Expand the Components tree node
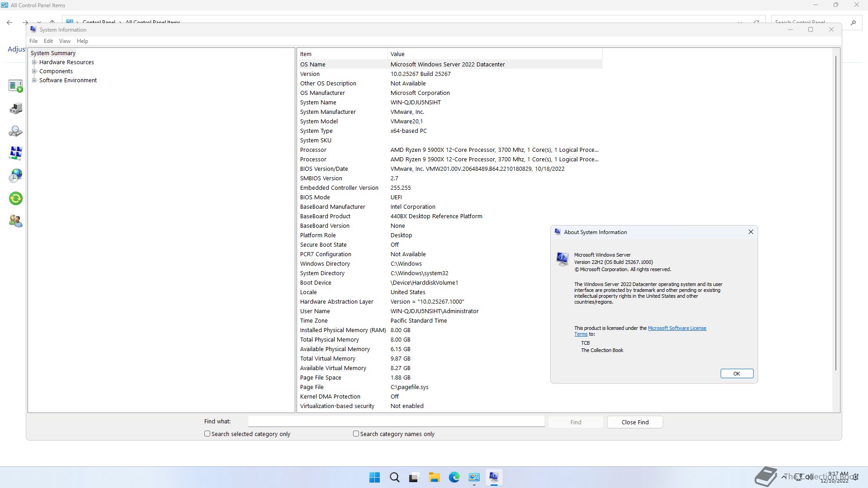Screen dimensions: 868x488 pos(34,71)
